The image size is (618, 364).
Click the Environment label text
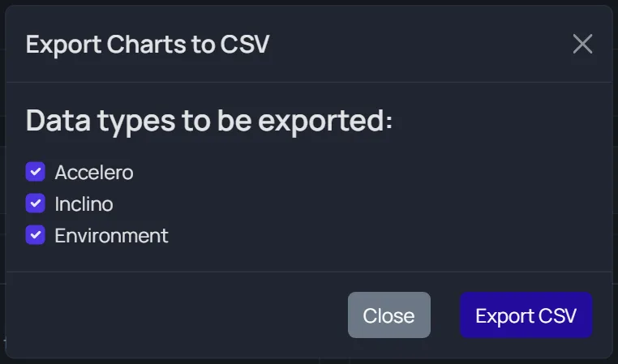pyautogui.click(x=112, y=236)
